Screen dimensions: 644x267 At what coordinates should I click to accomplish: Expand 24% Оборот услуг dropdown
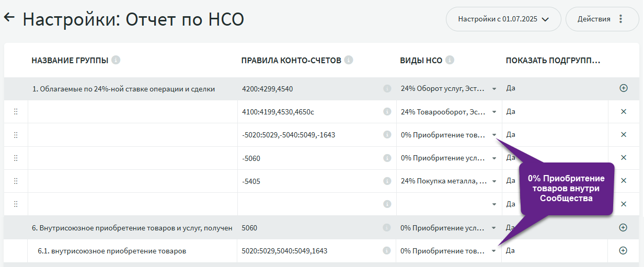494,89
